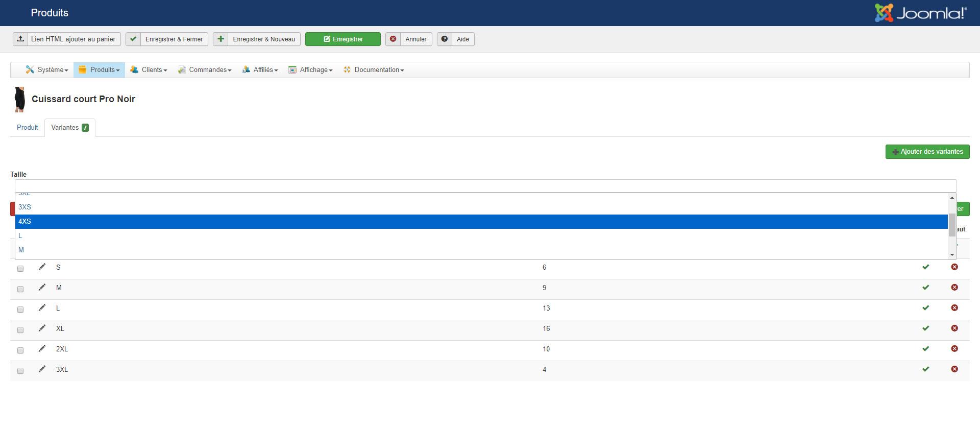Select the highlighted 4XS option
The image size is (980, 426).
pos(481,222)
